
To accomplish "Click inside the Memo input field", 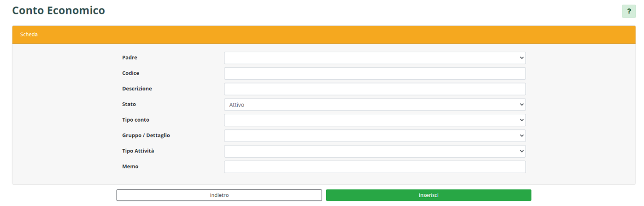I will click(374, 167).
